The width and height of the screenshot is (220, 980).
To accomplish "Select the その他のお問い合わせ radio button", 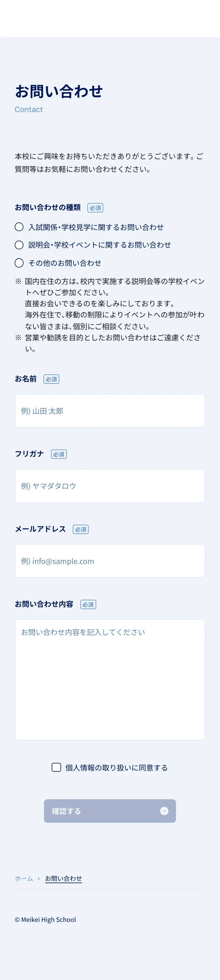I will (19, 263).
